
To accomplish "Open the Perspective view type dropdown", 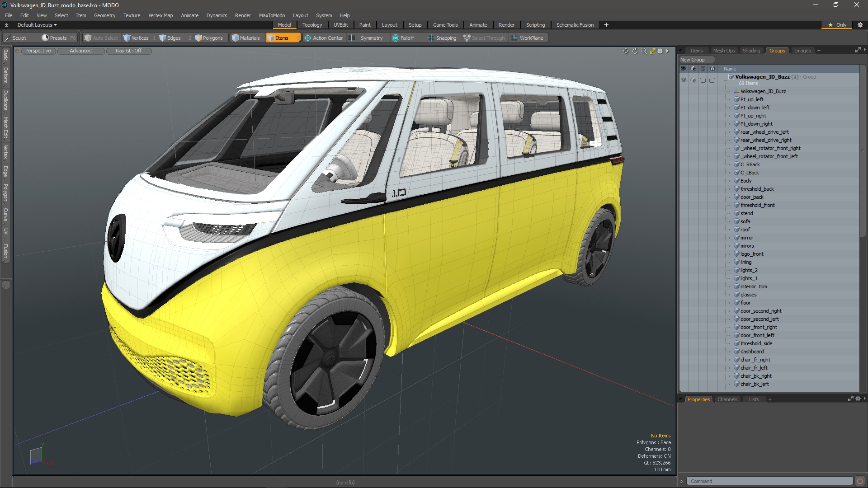I will click(38, 51).
